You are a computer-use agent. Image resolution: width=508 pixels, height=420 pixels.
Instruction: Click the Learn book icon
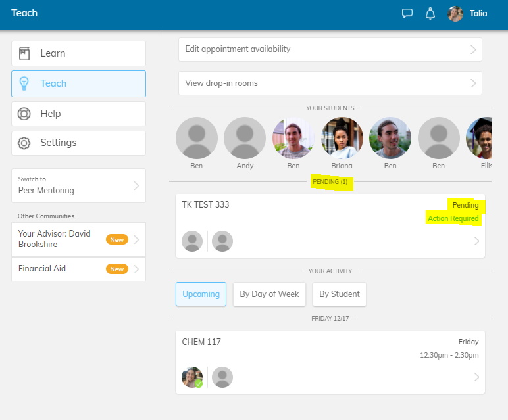tap(24, 53)
